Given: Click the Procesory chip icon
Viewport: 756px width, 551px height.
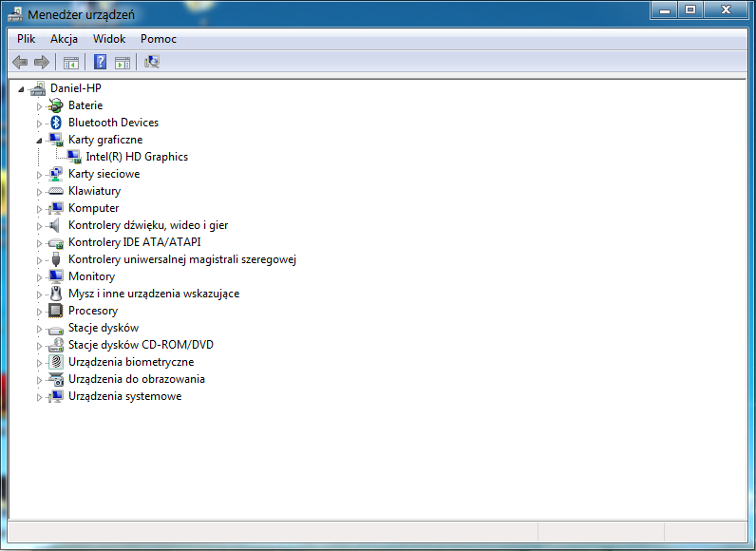Looking at the screenshot, I should 56,311.
